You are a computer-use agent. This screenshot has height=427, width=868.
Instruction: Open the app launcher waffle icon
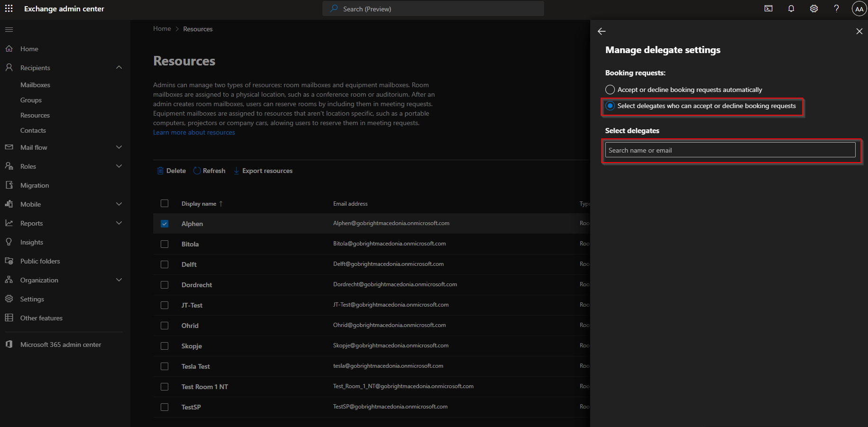point(9,9)
